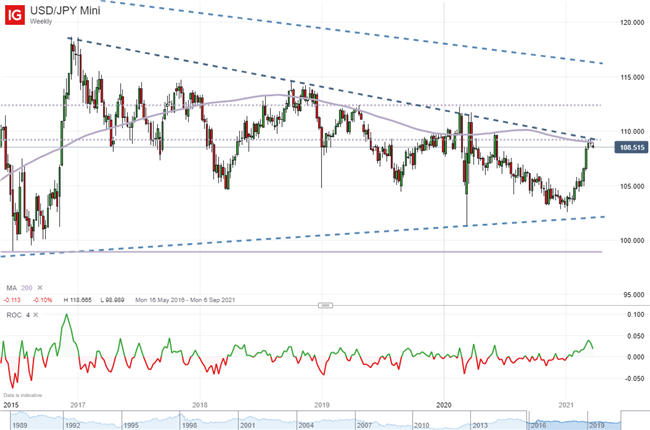Grab the panel resize handle above ROC
This screenshot has height=430, width=650.
pos(325,306)
